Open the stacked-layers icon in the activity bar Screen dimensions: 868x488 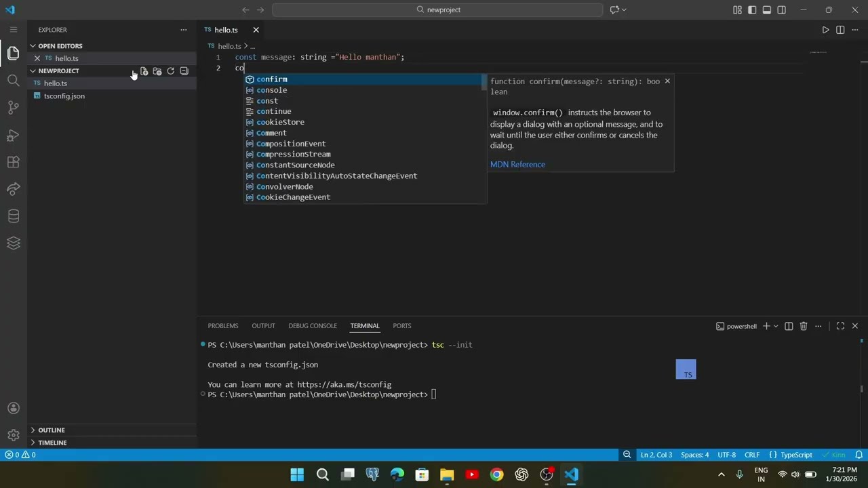(x=13, y=243)
